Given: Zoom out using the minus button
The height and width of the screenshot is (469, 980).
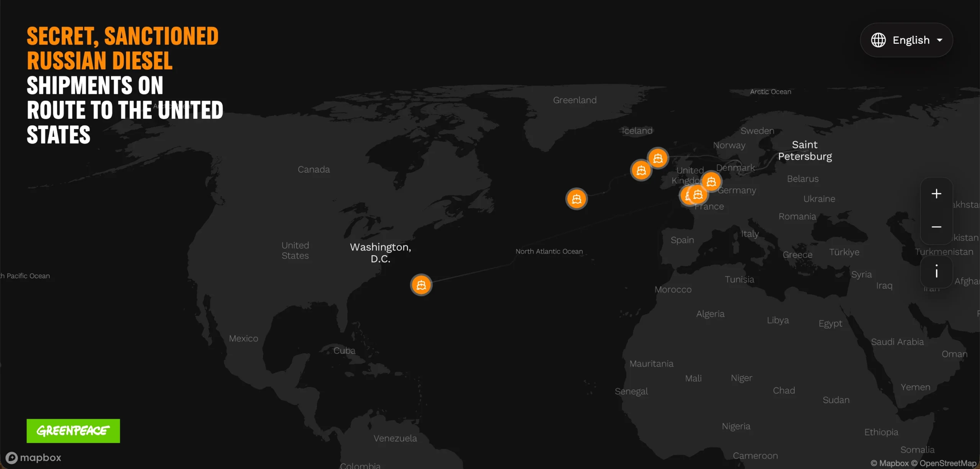Looking at the screenshot, I should click(x=936, y=227).
